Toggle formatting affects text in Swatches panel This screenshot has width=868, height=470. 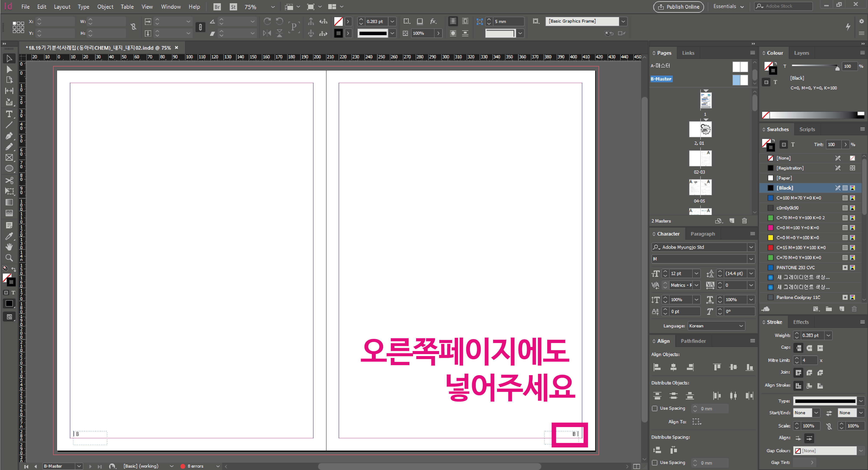pos(793,144)
